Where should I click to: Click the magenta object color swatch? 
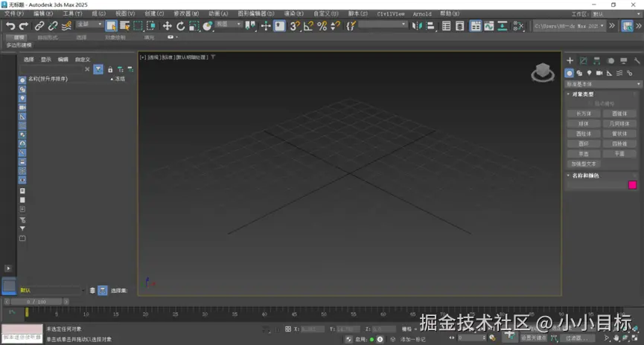point(633,185)
